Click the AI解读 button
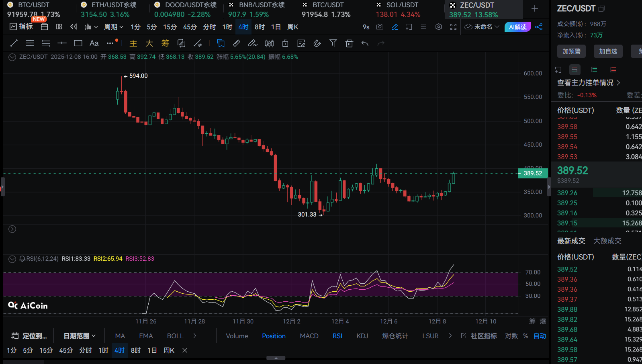 pos(517,27)
